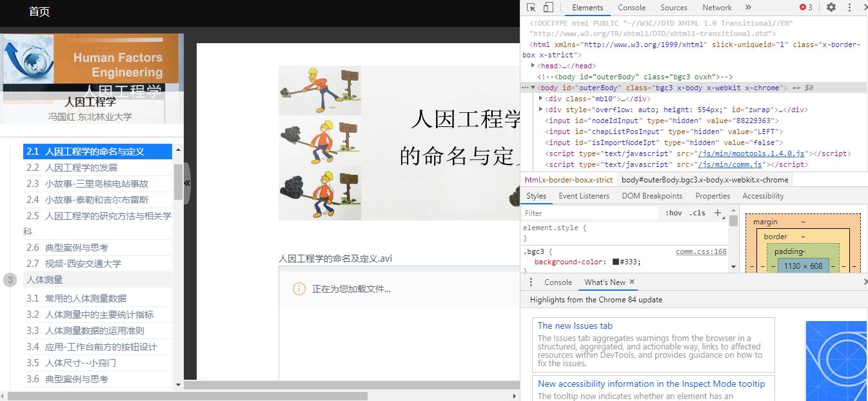Click the box model content size 1130 × 608
Image resolution: width=868 pixels, height=401 pixels.
(803, 266)
